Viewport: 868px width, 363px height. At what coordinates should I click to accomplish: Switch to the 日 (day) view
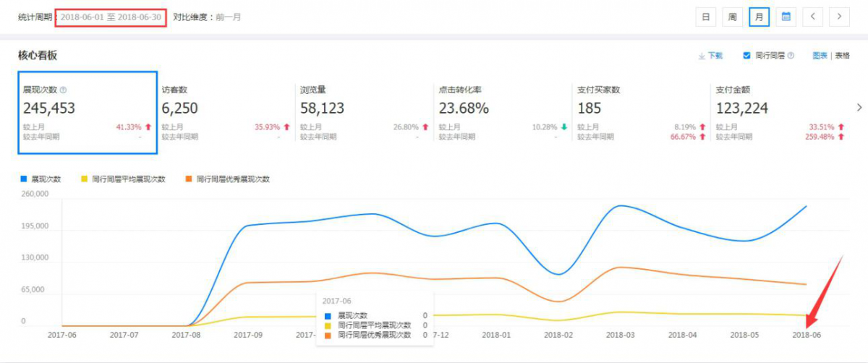(x=705, y=17)
